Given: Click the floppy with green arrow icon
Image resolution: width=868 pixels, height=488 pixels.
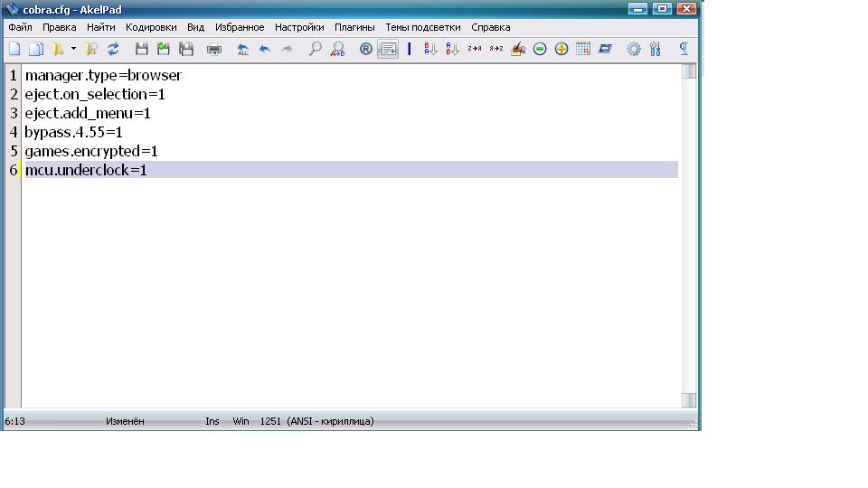Looking at the screenshot, I should pos(164,49).
